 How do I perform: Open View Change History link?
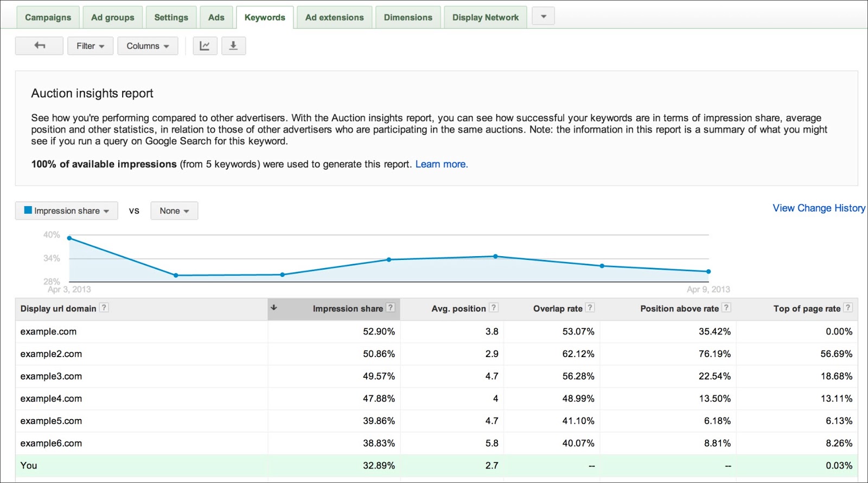click(x=819, y=208)
